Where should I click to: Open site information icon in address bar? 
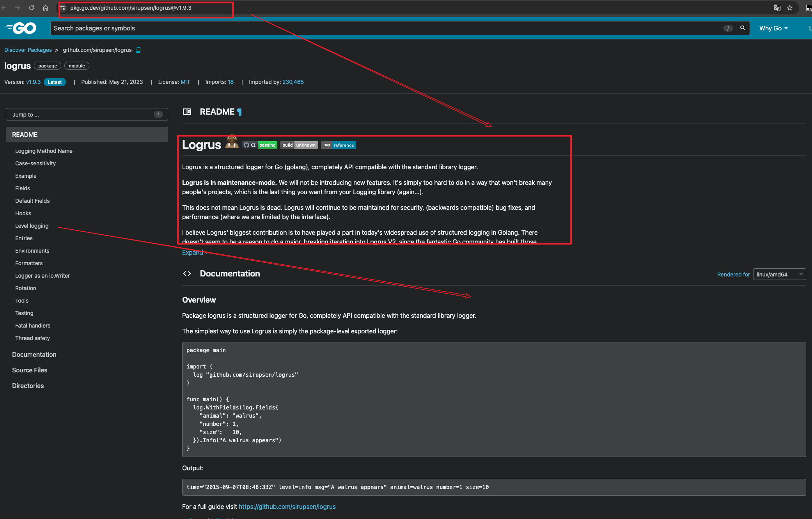(62, 8)
